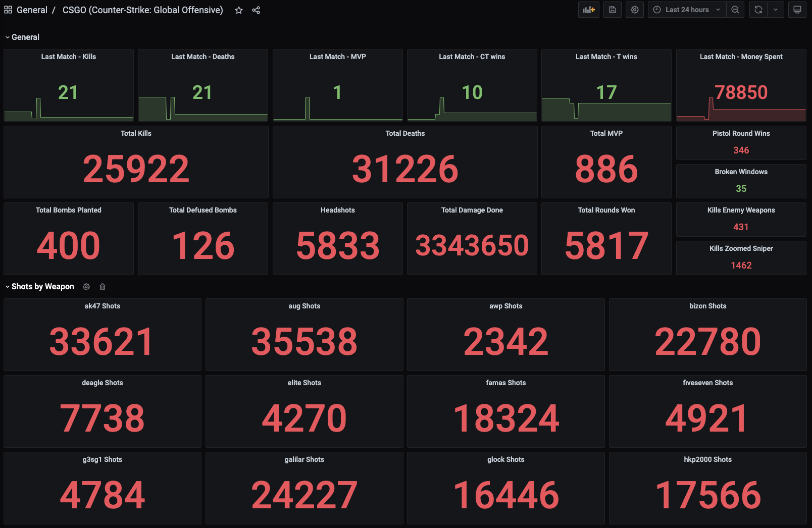The width and height of the screenshot is (812, 528).
Task: Open dashboard settings gear icon
Action: click(635, 10)
